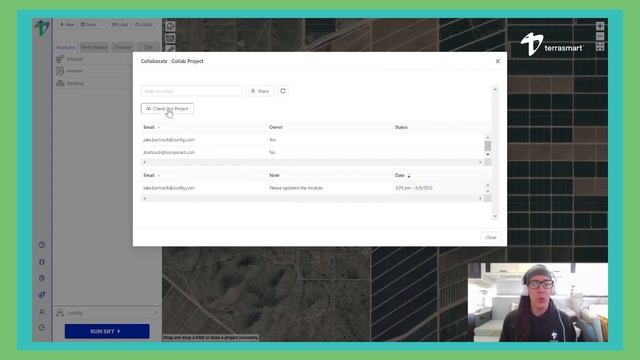Click the help icon in left sidebar

(42, 245)
